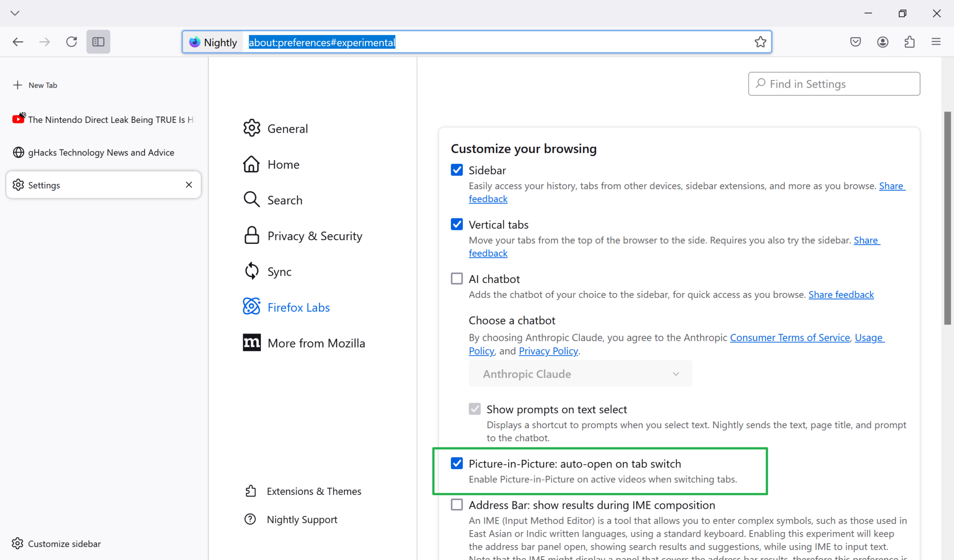Open the account profile icon

click(x=882, y=41)
